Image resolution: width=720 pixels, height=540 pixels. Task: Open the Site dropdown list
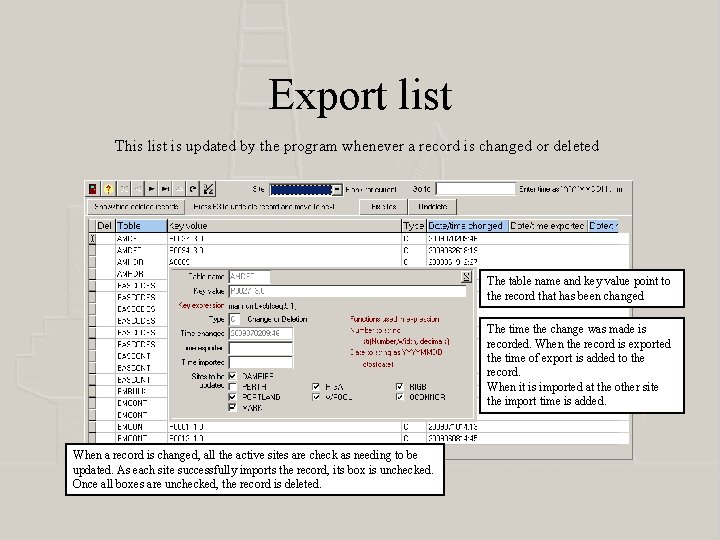337,190
